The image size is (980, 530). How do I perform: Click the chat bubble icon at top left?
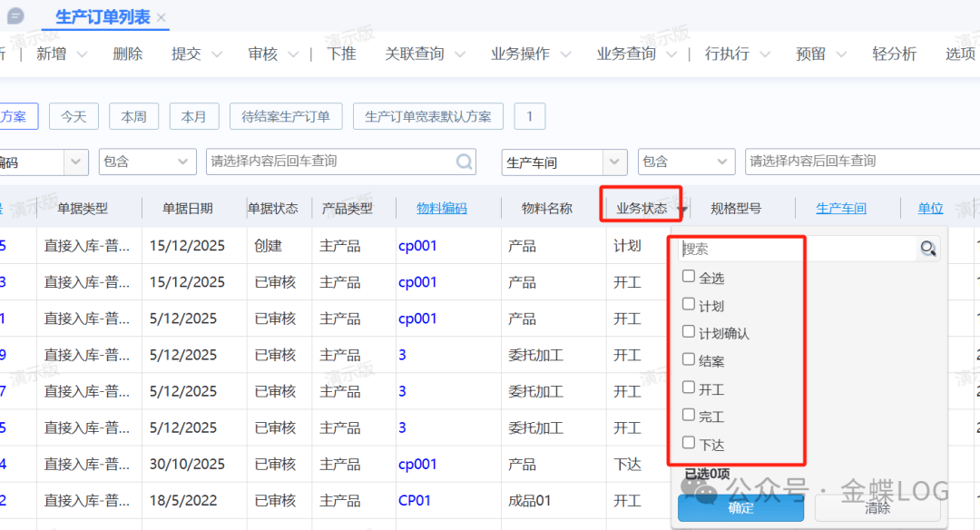tap(15, 16)
